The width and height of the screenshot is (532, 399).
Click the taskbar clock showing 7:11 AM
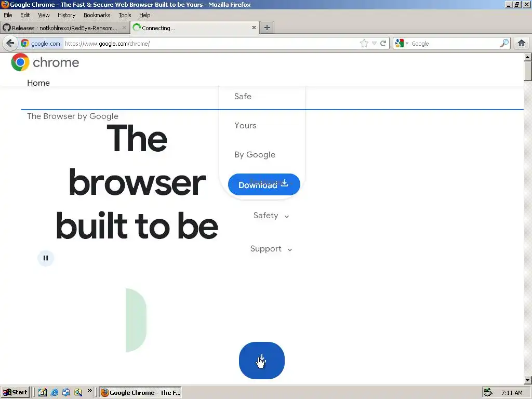(512, 393)
